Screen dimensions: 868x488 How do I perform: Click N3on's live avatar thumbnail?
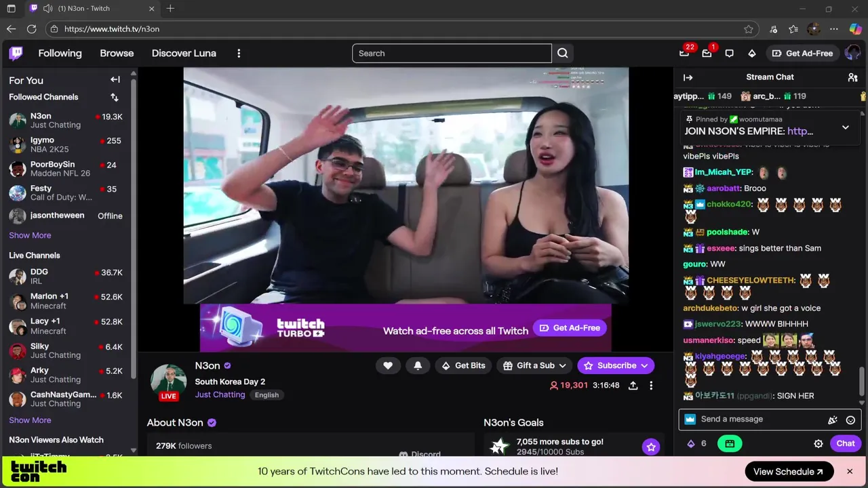pos(168,382)
